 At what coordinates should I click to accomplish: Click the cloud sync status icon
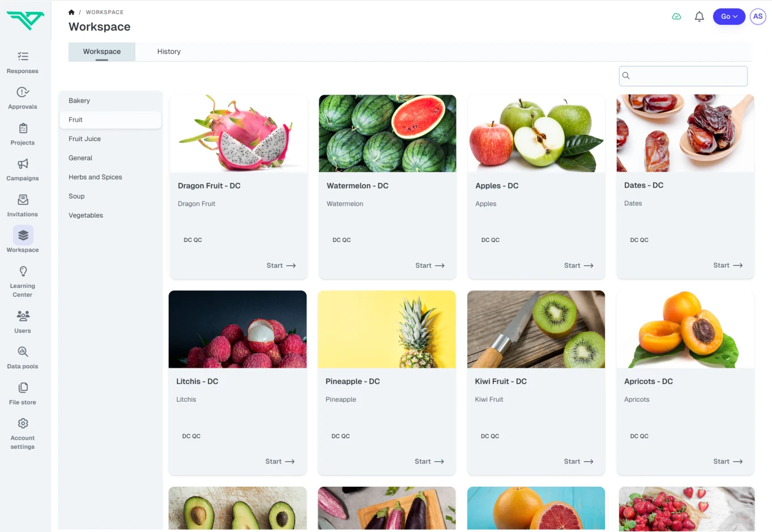pyautogui.click(x=676, y=16)
